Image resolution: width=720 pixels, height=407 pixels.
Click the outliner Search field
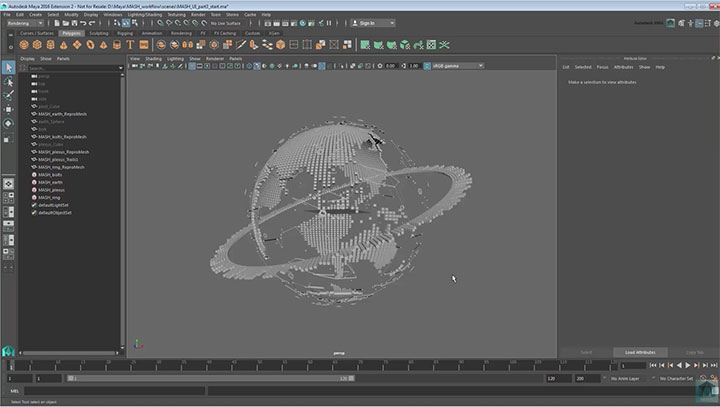[73, 68]
